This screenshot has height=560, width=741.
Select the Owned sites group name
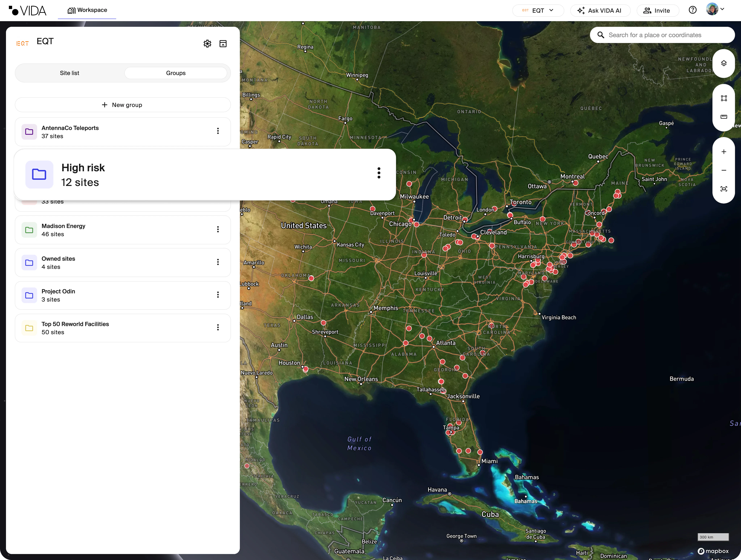coord(58,259)
